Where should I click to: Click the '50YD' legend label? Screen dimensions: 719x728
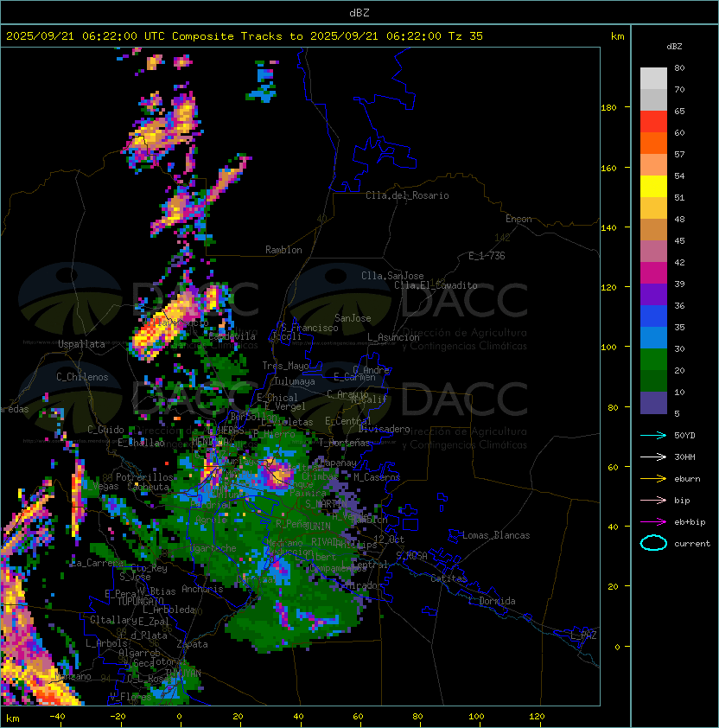click(684, 436)
